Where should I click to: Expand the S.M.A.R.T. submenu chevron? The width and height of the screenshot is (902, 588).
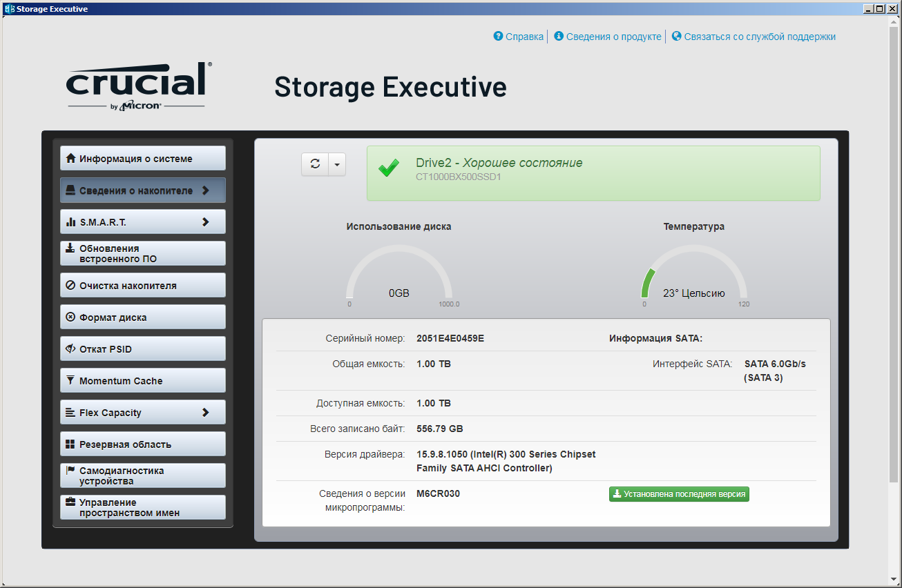click(x=205, y=222)
